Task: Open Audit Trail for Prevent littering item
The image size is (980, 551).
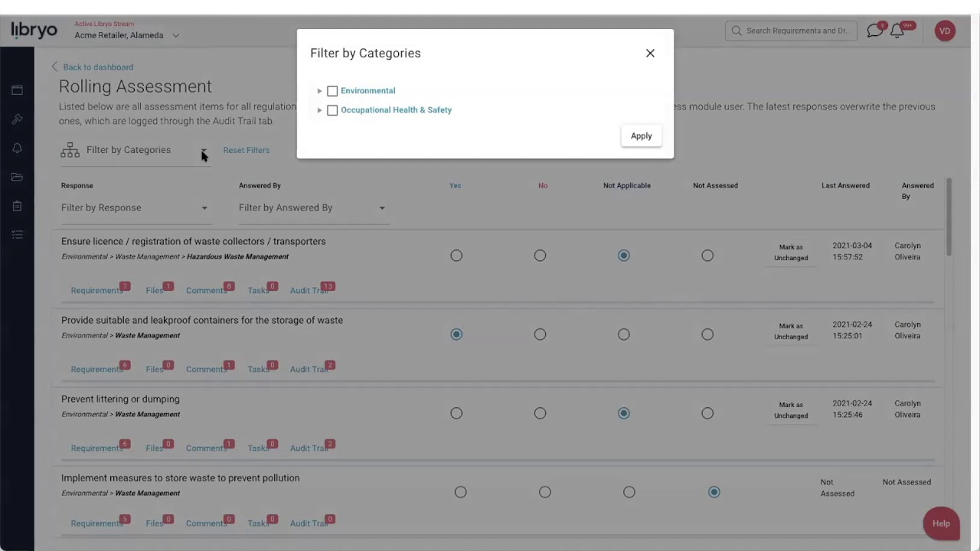Action: tap(309, 448)
